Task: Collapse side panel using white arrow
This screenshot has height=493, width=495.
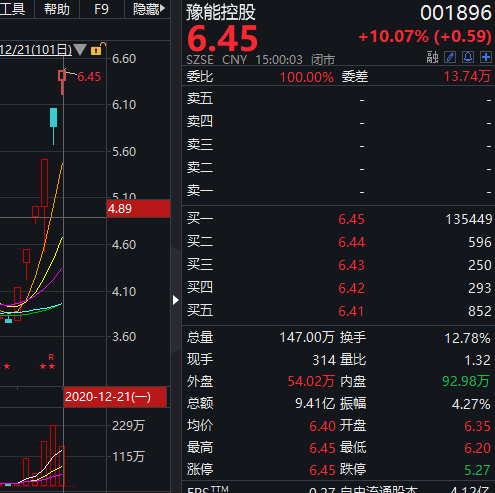Action: pyautogui.click(x=176, y=300)
